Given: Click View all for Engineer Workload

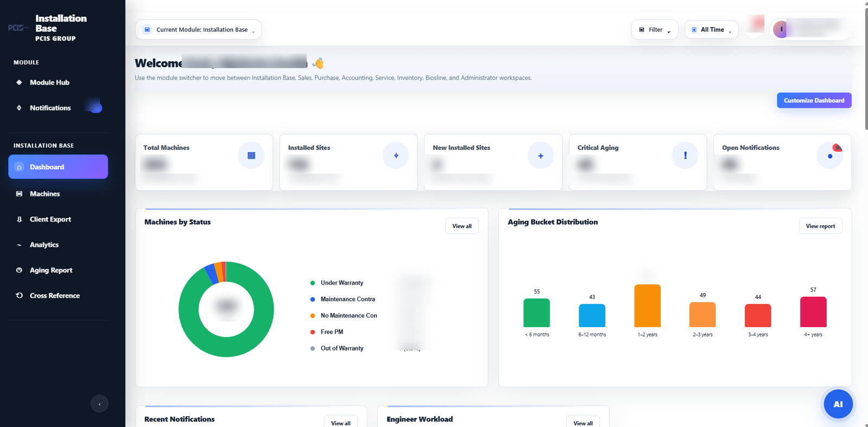Looking at the screenshot, I should coord(583,423).
